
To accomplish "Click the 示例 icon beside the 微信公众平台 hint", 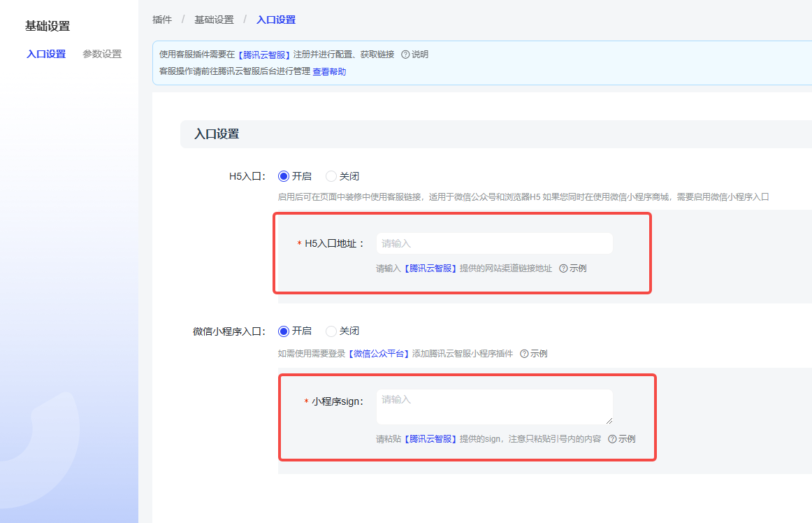I will tap(524, 354).
